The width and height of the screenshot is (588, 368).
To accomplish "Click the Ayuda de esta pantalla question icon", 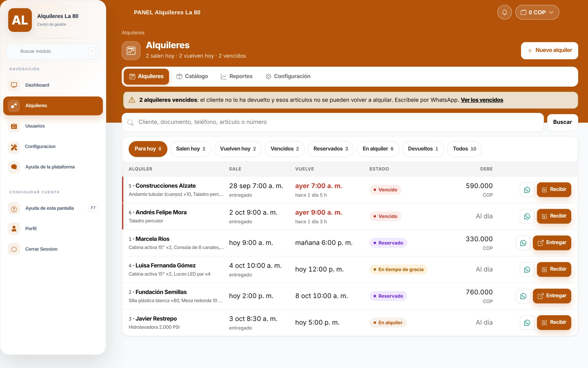I will coord(14,209).
